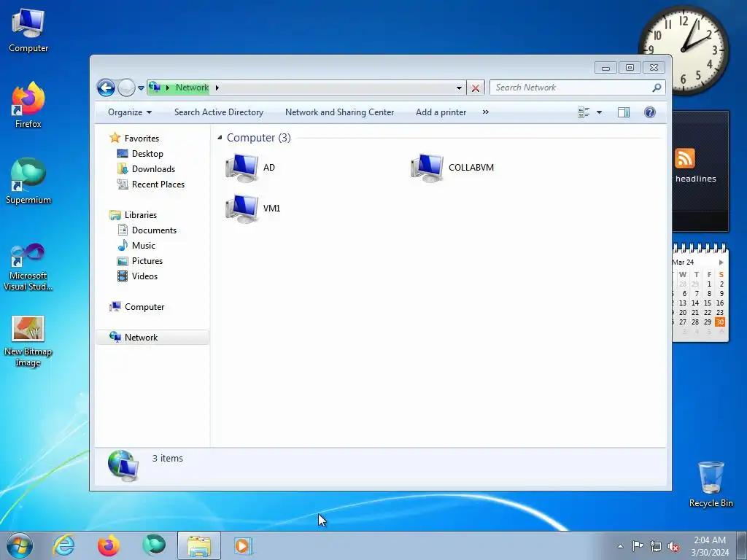Click the search magnifier icon
747x560 pixels.
point(657,87)
